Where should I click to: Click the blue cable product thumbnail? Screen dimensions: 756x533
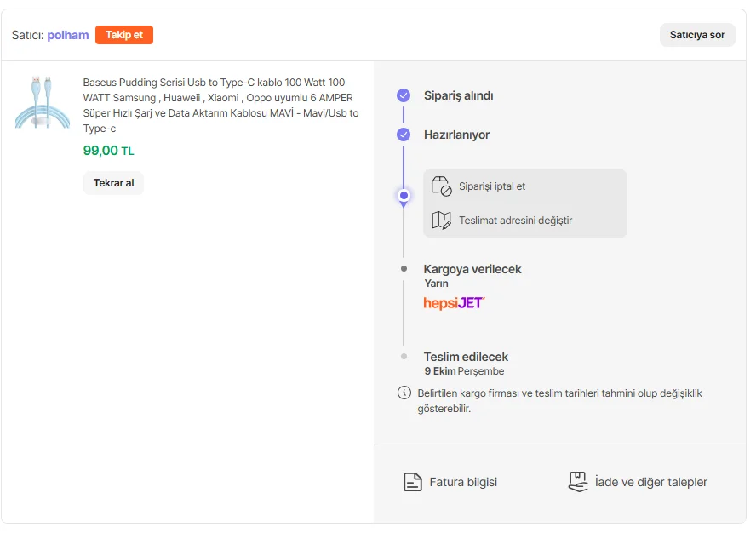[x=43, y=102]
